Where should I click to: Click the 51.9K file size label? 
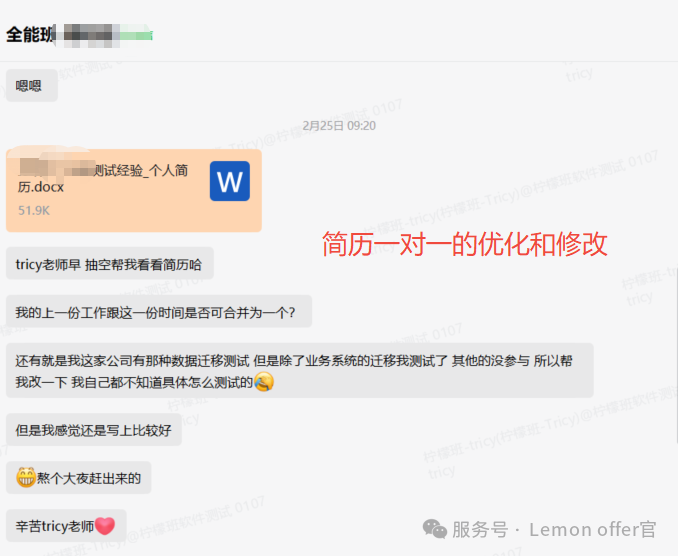[34, 211]
